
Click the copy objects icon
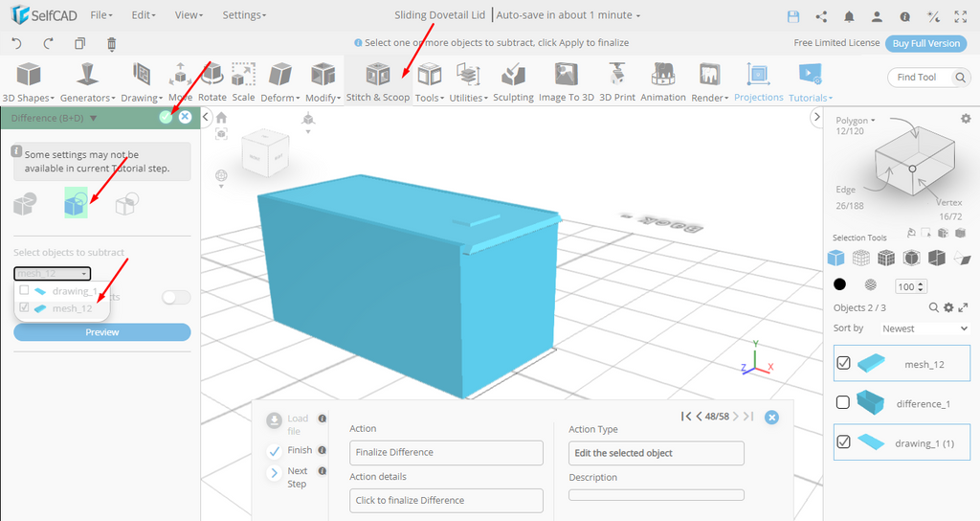pyautogui.click(x=80, y=43)
